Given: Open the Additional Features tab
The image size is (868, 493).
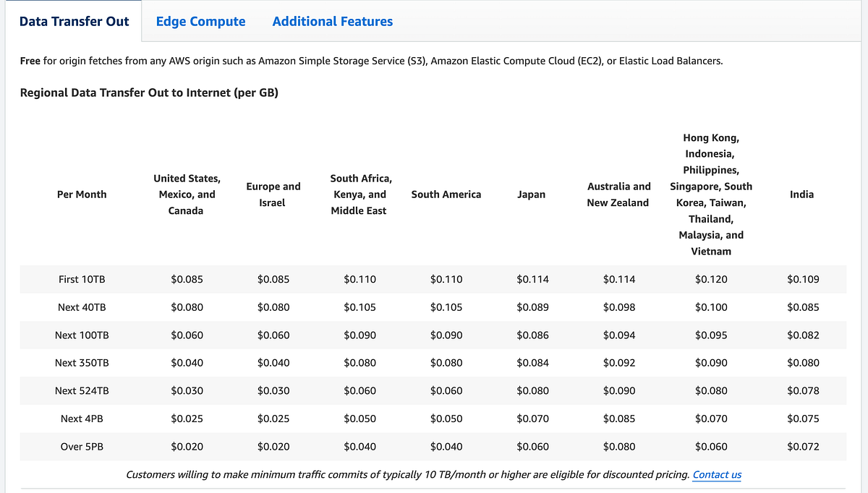Looking at the screenshot, I should pos(332,21).
